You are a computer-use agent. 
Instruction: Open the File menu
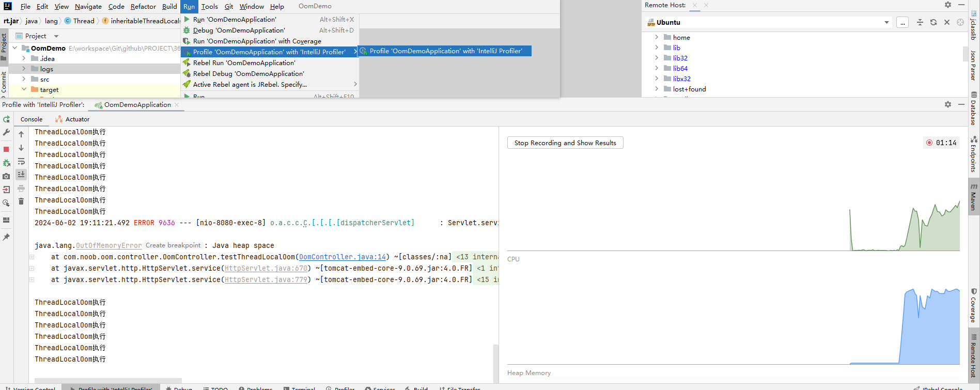tap(25, 6)
